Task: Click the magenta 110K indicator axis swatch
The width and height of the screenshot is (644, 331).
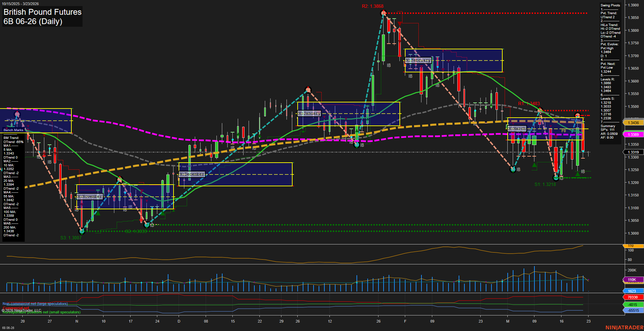Action: coord(632,280)
